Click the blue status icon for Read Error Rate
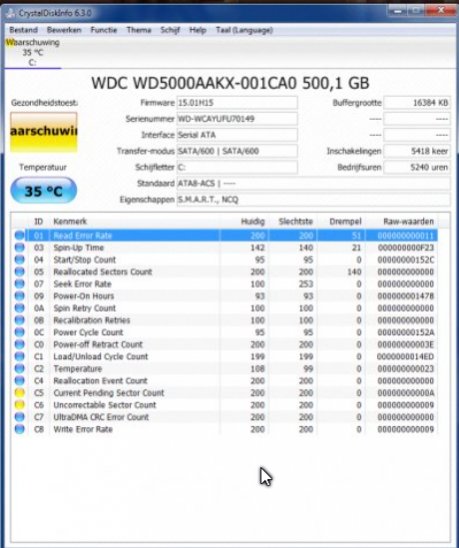Viewport: 459px width, 548px height. [x=20, y=236]
